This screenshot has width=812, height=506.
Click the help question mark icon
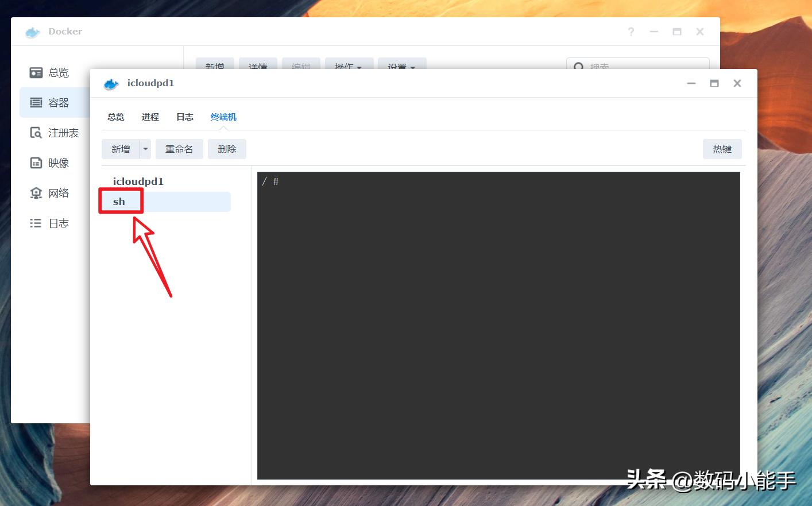(x=631, y=32)
